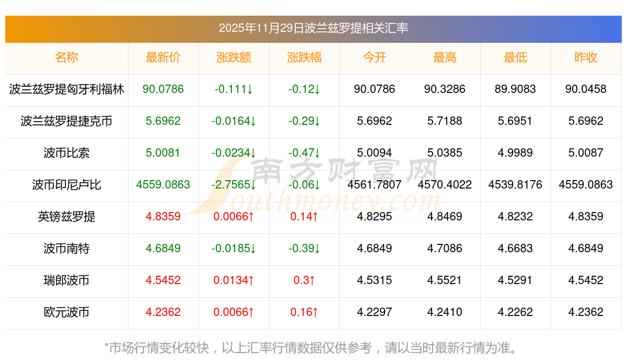
Task: Click the previous close 90.0458
Action: coord(586,89)
